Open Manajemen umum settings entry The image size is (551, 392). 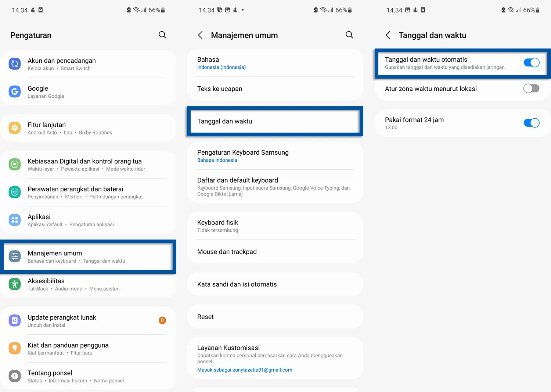pyautogui.click(x=88, y=256)
